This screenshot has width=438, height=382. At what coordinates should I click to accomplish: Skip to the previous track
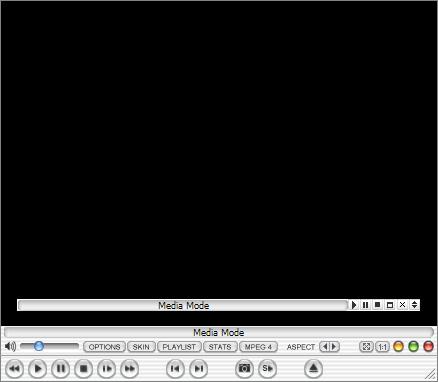(x=175, y=369)
